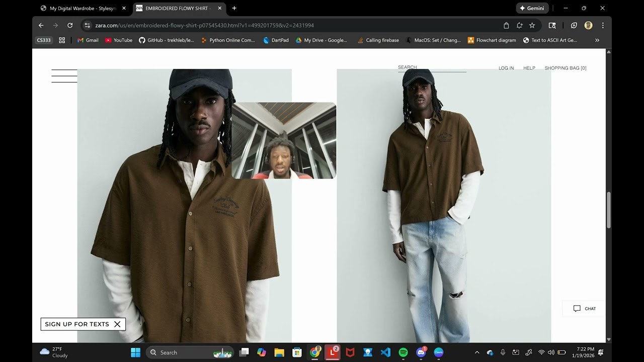Open the Chrome profile avatar

pyautogui.click(x=588, y=25)
